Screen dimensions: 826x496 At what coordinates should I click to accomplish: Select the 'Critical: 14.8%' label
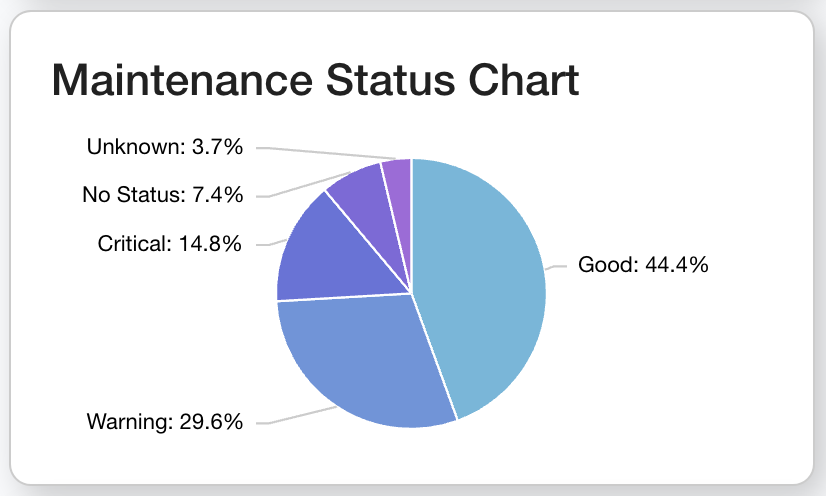click(x=169, y=243)
